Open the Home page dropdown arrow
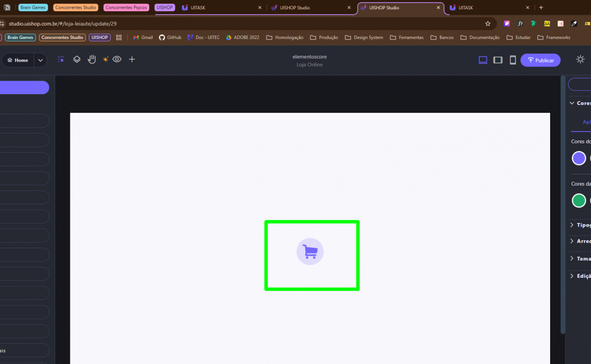 40,60
